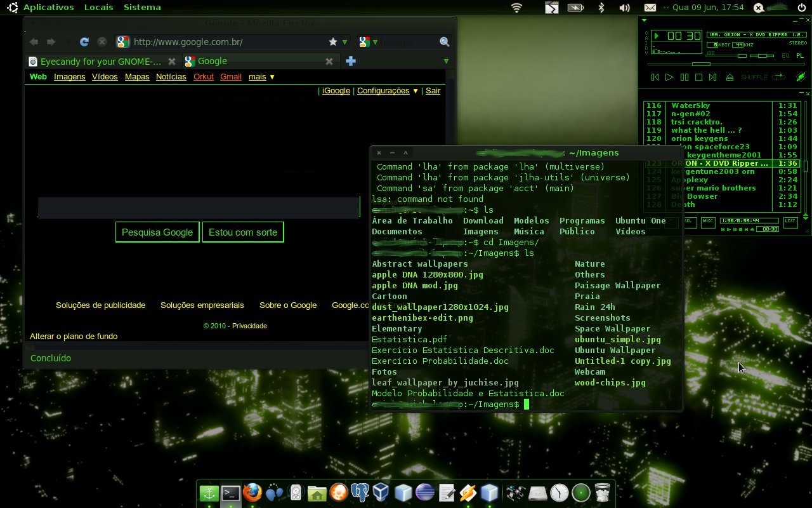Open the trash in the dock
Screen dimensions: 812x508
pos(602,493)
